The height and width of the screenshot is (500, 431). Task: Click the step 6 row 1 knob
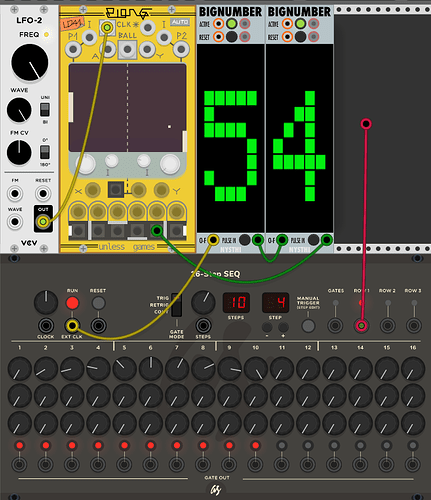pos(151,369)
